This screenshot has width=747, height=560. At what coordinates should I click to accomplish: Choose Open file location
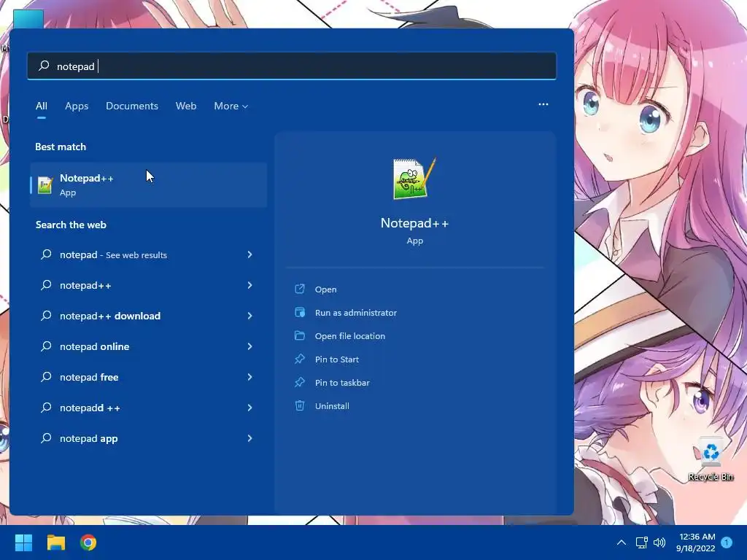tap(349, 335)
